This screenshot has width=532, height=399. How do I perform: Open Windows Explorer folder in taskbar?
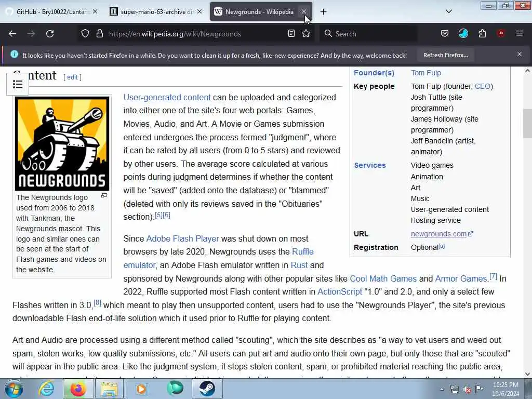110,389
